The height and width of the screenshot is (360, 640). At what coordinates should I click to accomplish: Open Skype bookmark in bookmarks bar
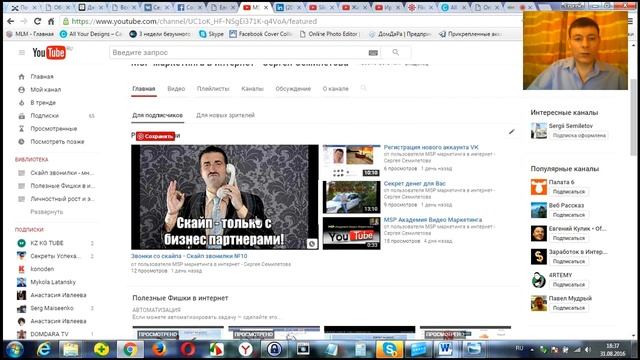[x=211, y=34]
